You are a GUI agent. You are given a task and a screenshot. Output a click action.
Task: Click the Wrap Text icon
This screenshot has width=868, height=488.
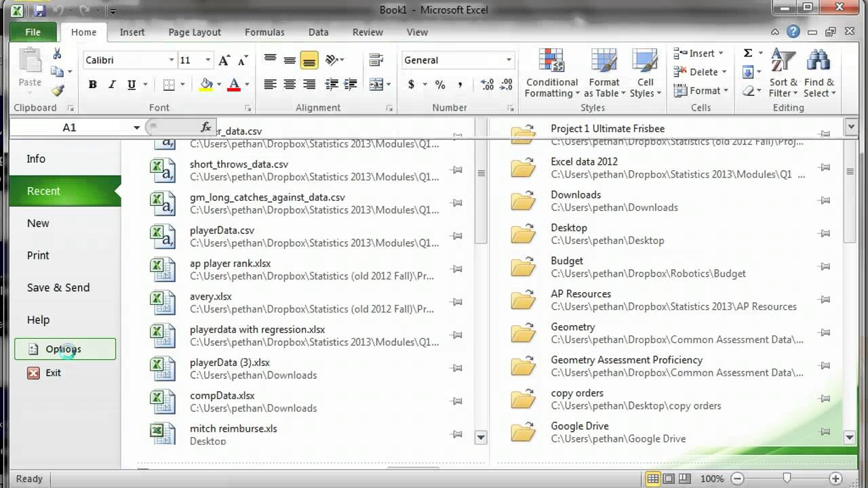[376, 60]
